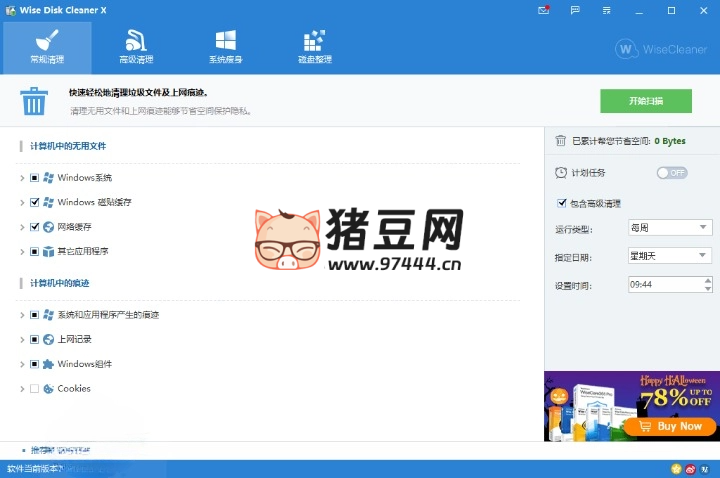This screenshot has height=478, width=720.
Task: Click the 软件当前版本 status text
Action: 34,469
